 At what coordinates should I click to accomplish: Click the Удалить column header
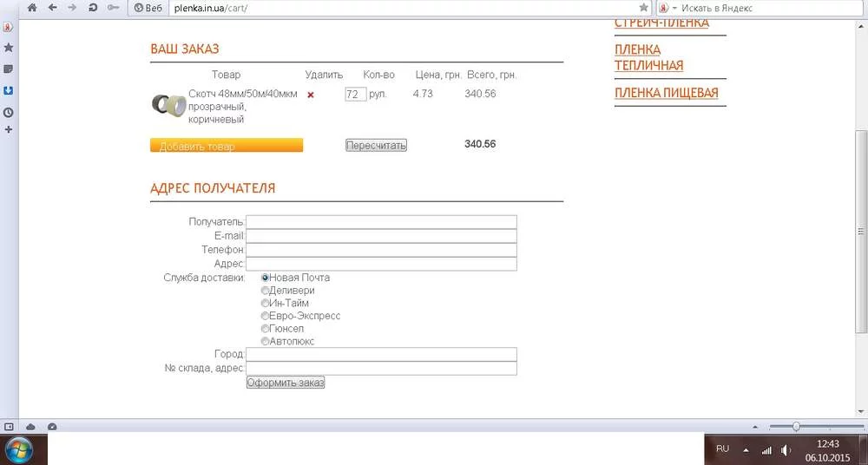click(x=324, y=75)
